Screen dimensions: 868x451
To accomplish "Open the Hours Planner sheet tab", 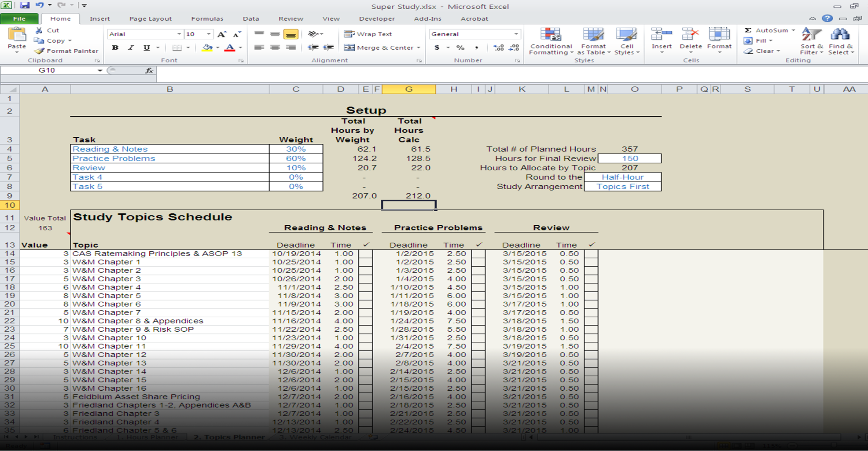I will pyautogui.click(x=147, y=437).
